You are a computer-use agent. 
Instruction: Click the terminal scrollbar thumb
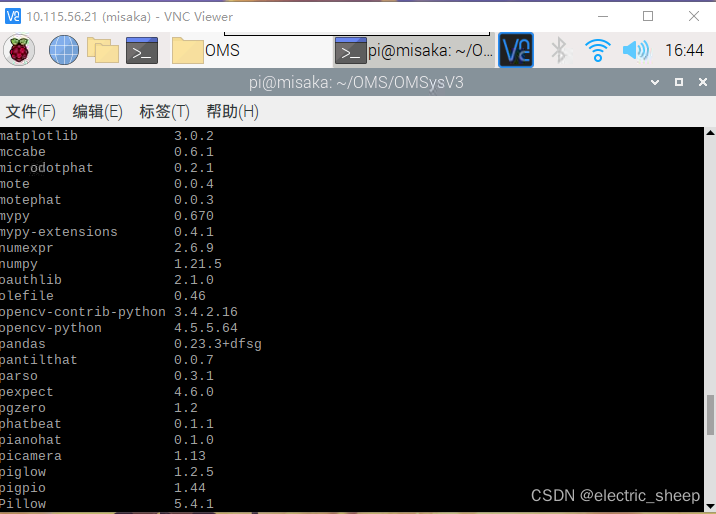click(711, 414)
